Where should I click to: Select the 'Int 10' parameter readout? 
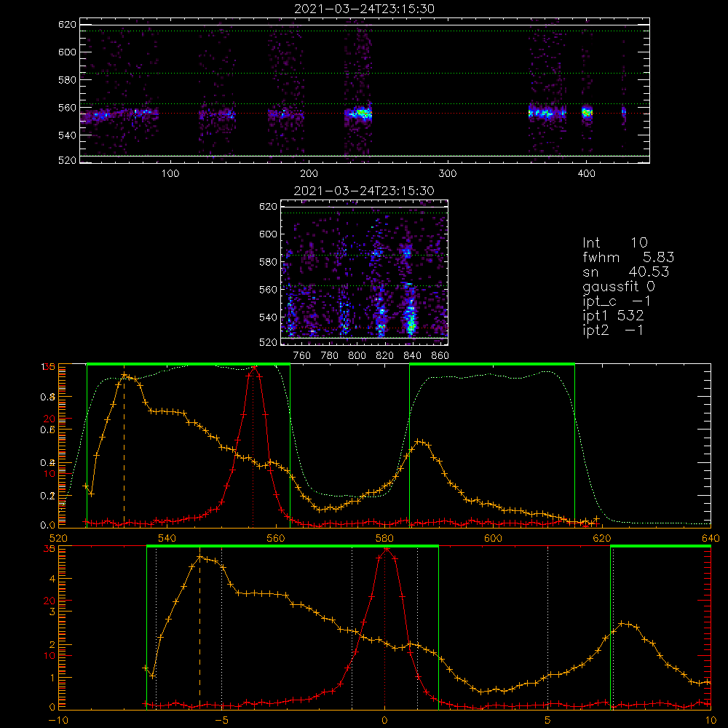(614, 242)
